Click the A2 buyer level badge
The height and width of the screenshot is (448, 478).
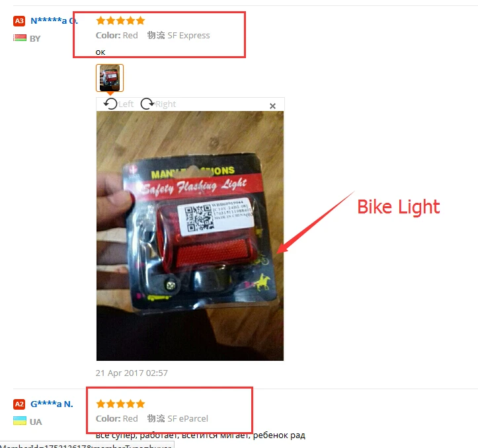pyautogui.click(x=19, y=404)
